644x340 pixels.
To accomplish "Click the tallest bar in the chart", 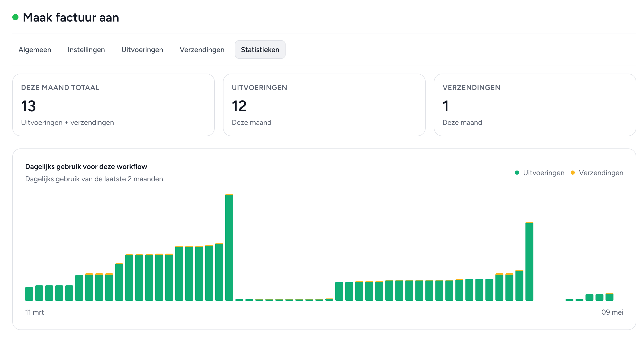I will pos(229,247).
